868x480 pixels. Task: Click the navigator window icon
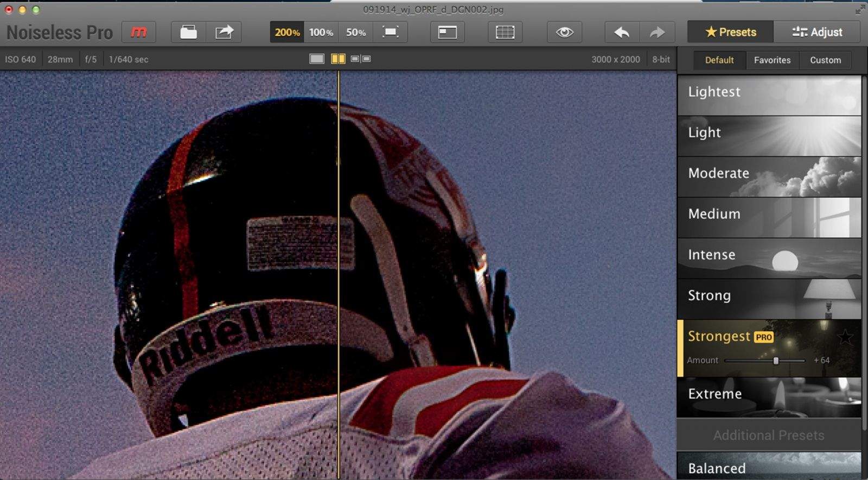point(447,32)
